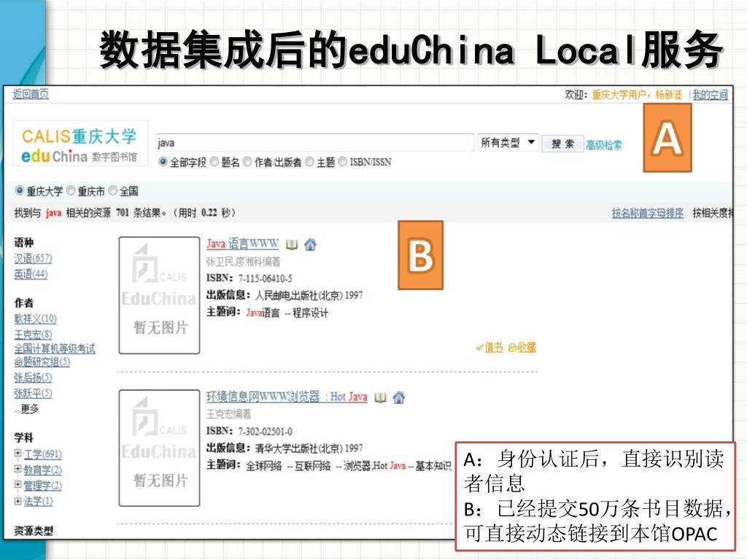The height and width of the screenshot is (560, 747).
Task: Open subject 教育学(2) link
Action: click(x=43, y=470)
